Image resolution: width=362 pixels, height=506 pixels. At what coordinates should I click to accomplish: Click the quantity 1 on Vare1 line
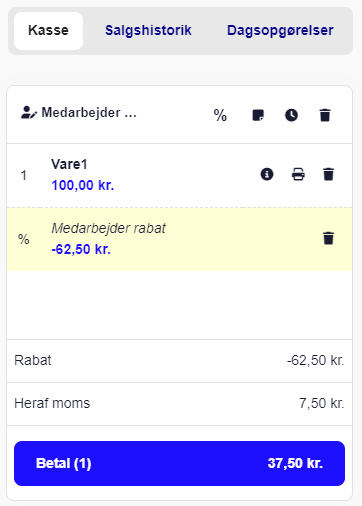click(x=23, y=175)
